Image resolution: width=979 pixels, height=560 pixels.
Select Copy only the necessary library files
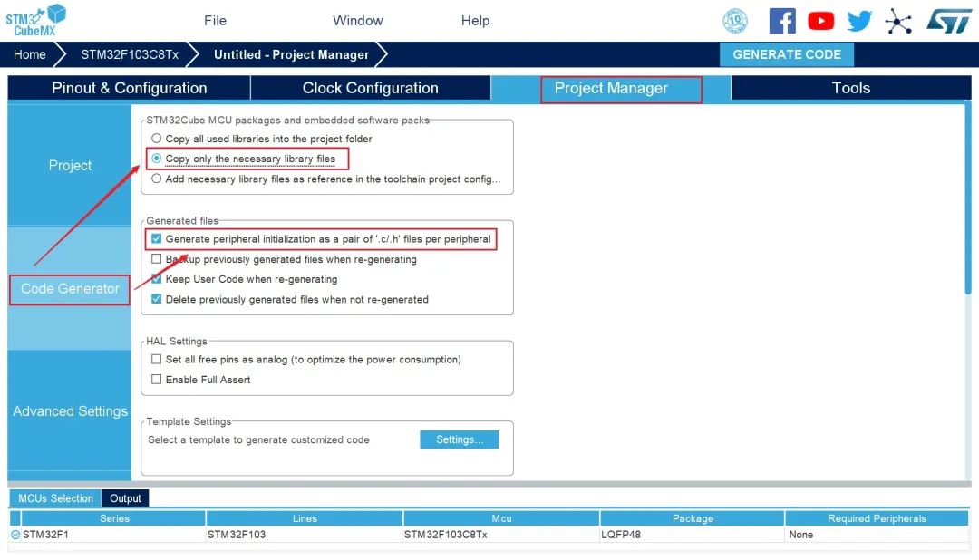(244, 159)
